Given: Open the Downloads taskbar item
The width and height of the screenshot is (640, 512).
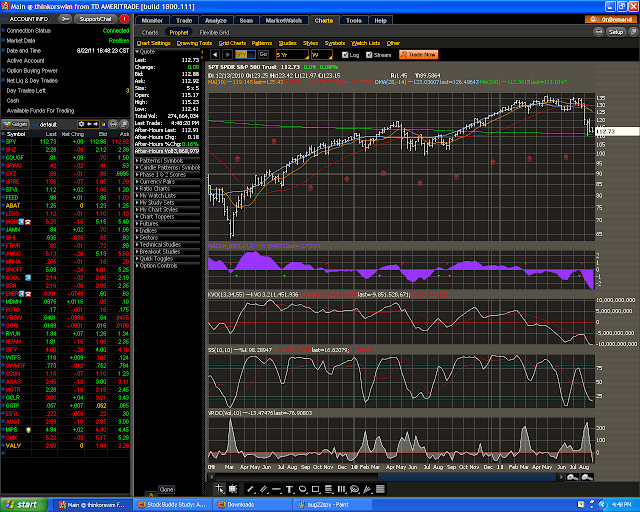Looking at the screenshot, I should pyautogui.click(x=252, y=505).
